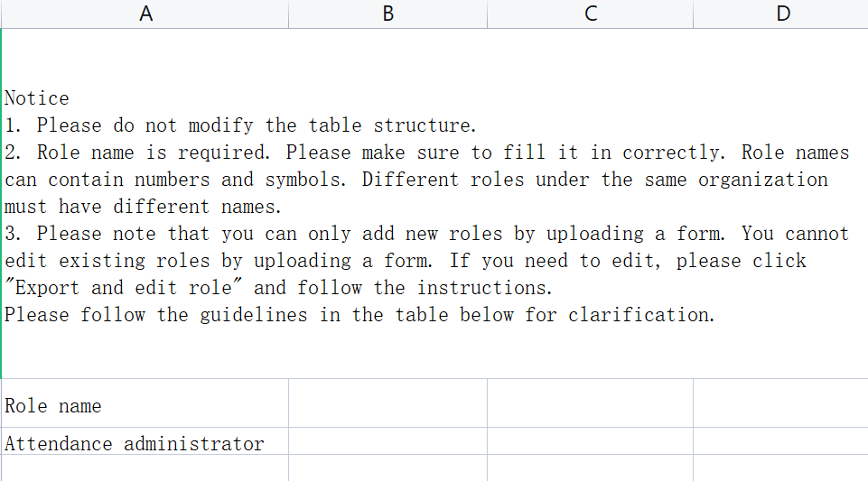Screen dimensions: 868x481
Task: Select column B header
Action: 387,14
